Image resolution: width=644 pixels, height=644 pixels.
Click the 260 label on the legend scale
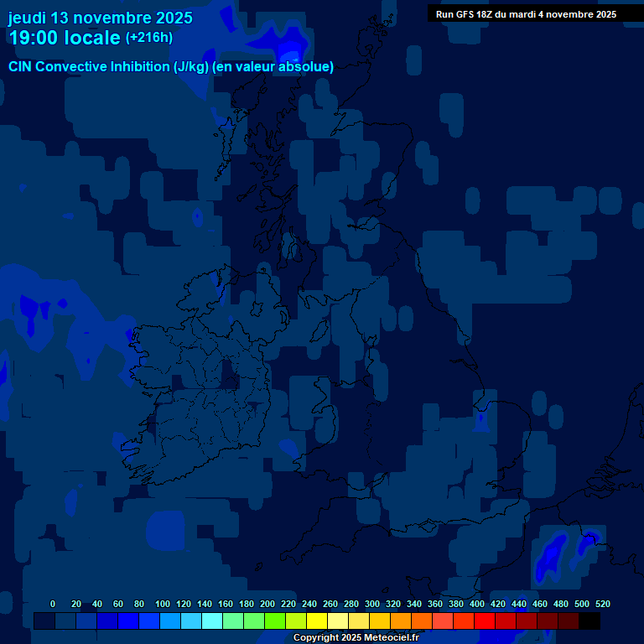coord(330,605)
